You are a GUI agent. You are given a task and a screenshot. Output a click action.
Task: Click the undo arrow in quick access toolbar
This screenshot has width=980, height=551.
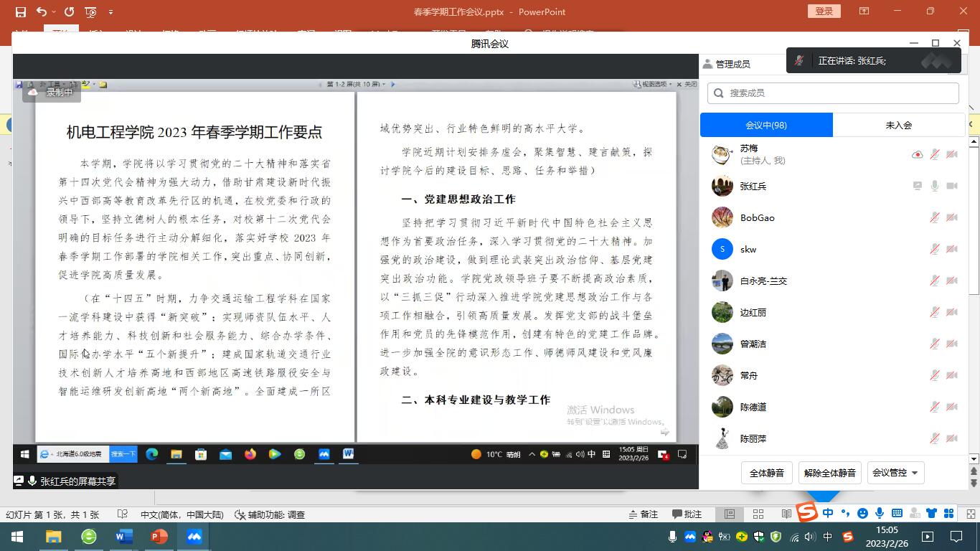(42, 11)
